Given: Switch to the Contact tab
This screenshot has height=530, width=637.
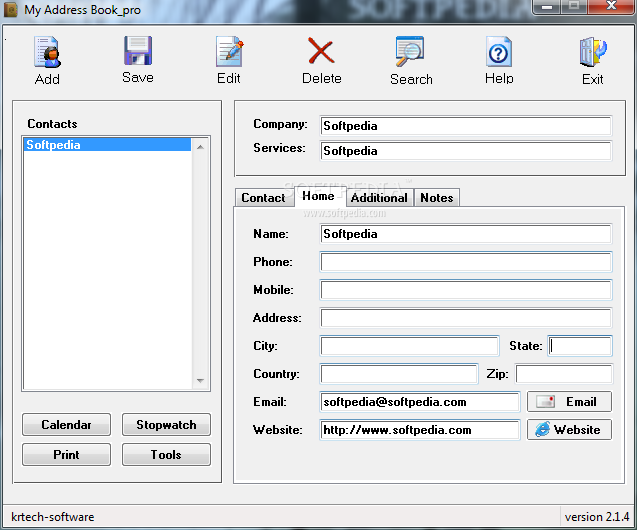Looking at the screenshot, I should 264,198.
